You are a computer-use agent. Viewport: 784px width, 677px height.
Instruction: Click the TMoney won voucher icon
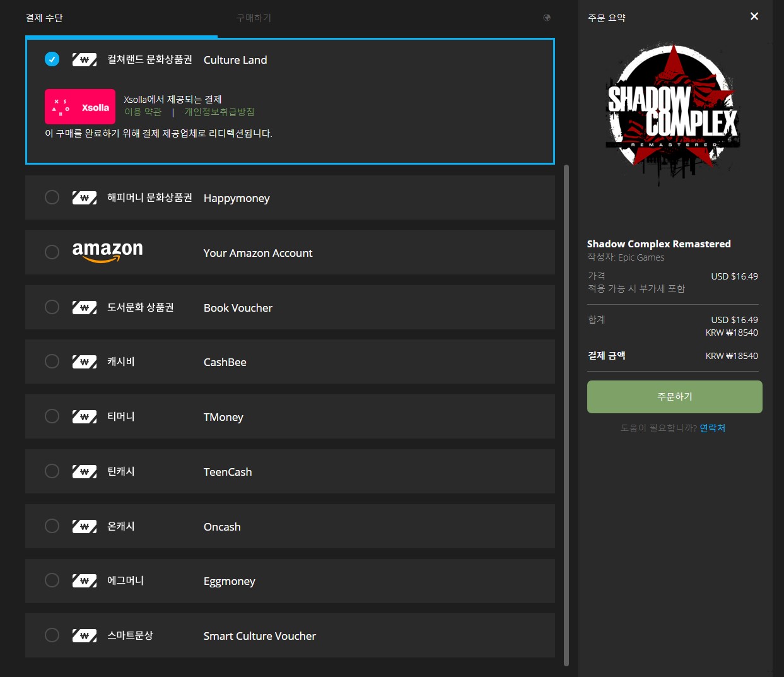point(85,417)
